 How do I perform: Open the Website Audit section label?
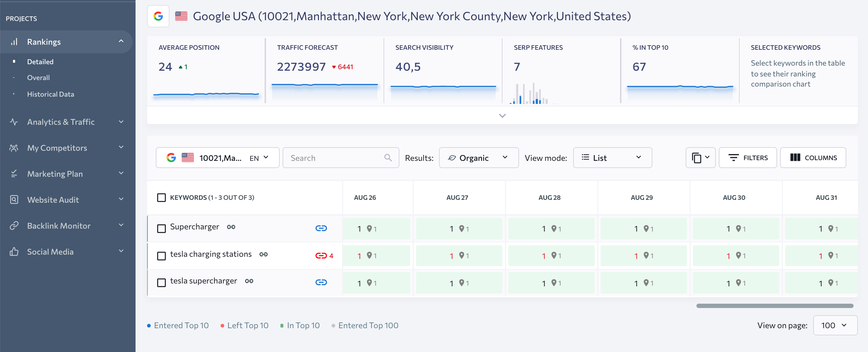tap(53, 200)
